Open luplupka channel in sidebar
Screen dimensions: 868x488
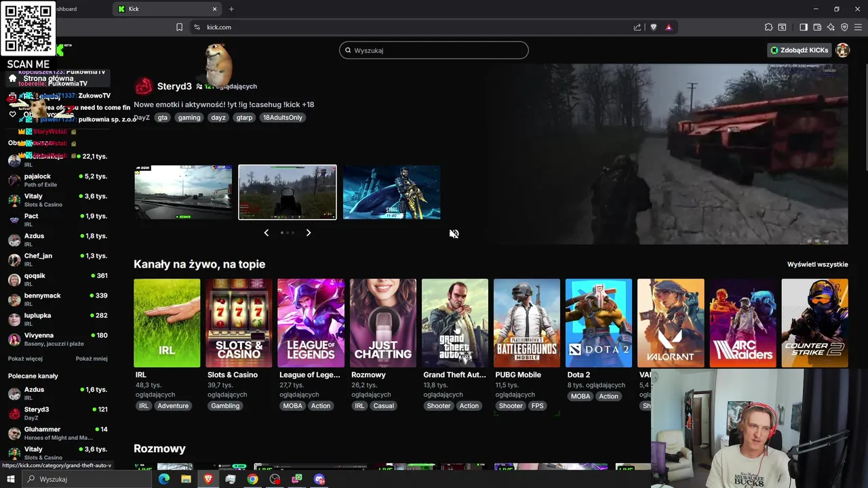tap(58, 319)
